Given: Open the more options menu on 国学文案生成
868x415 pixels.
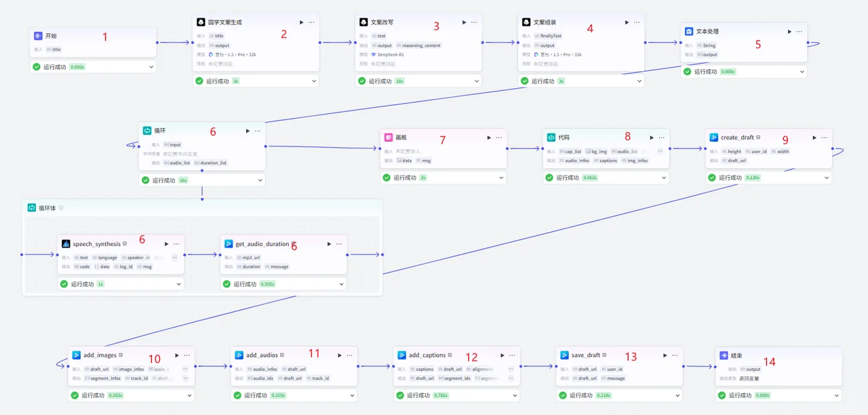Looking at the screenshot, I should 311,22.
